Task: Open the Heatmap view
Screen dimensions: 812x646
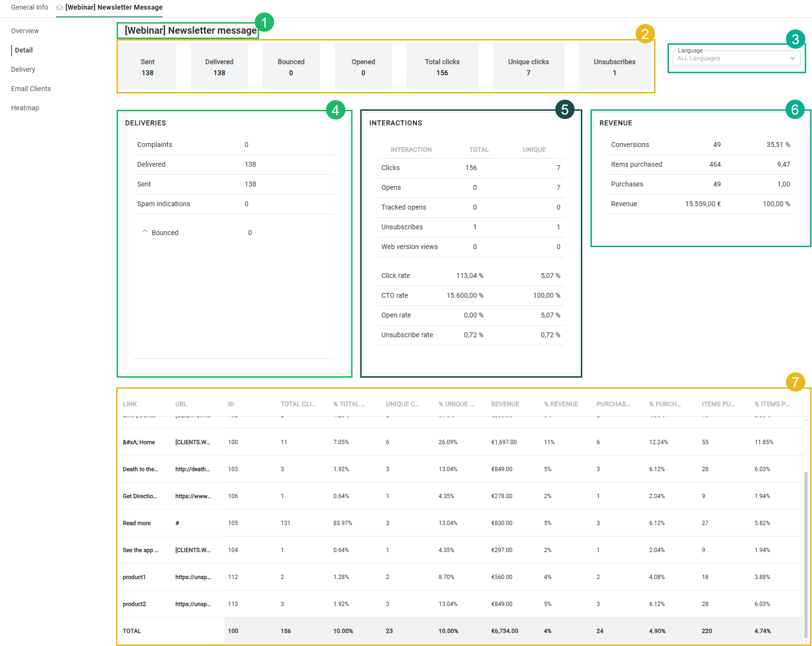Action: coord(25,108)
